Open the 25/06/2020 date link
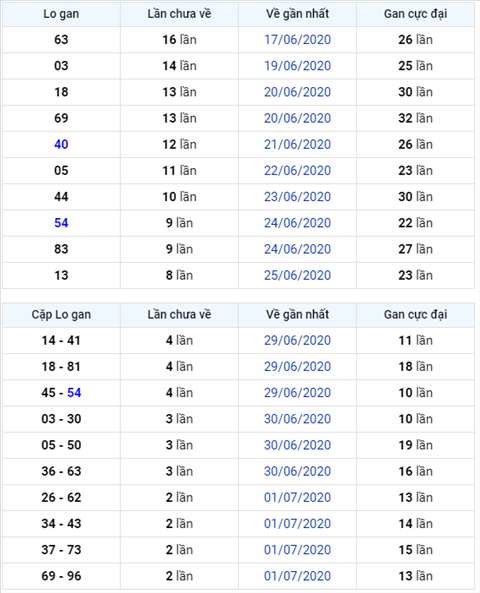 (x=297, y=275)
